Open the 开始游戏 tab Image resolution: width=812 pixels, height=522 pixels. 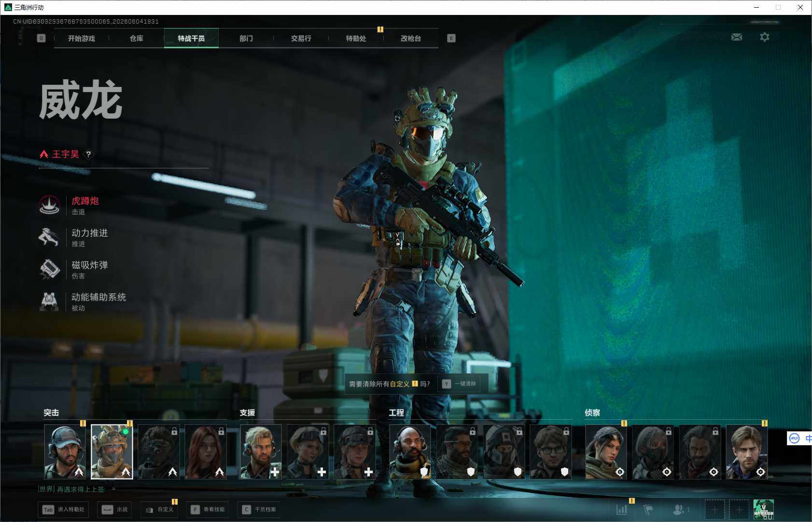(82, 38)
